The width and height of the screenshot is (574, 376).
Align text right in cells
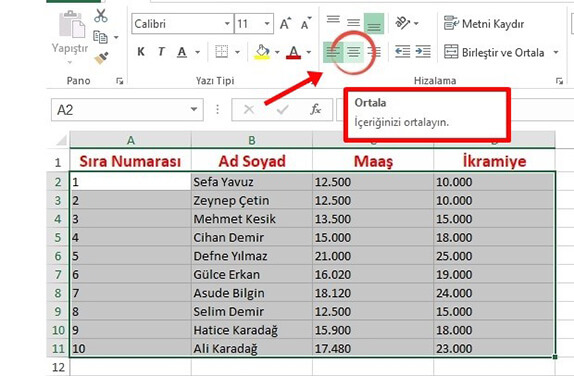click(374, 52)
